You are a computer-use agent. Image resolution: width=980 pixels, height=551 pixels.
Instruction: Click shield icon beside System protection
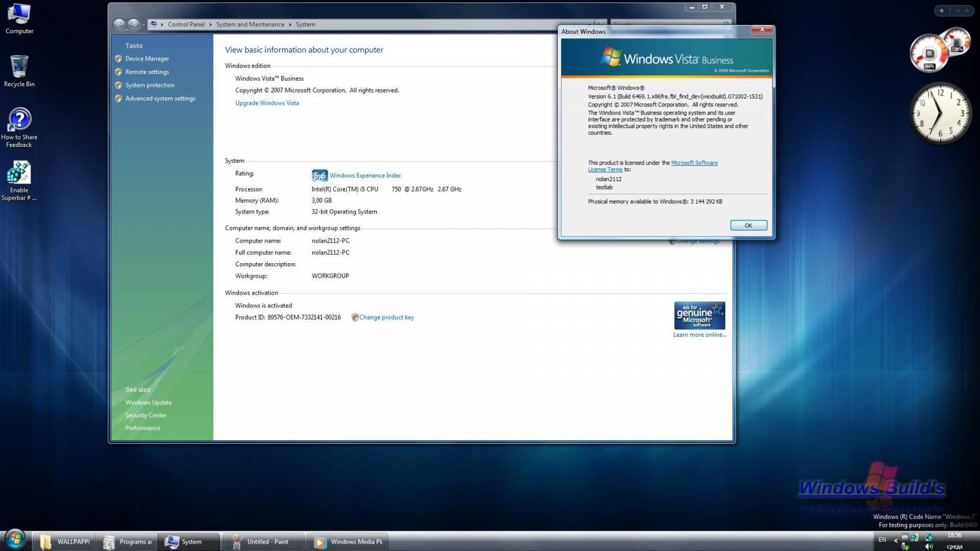click(x=118, y=85)
